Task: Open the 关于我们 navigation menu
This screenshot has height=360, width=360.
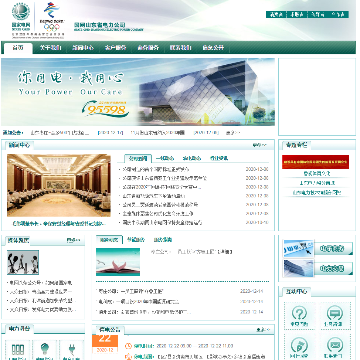Action: tap(50, 48)
